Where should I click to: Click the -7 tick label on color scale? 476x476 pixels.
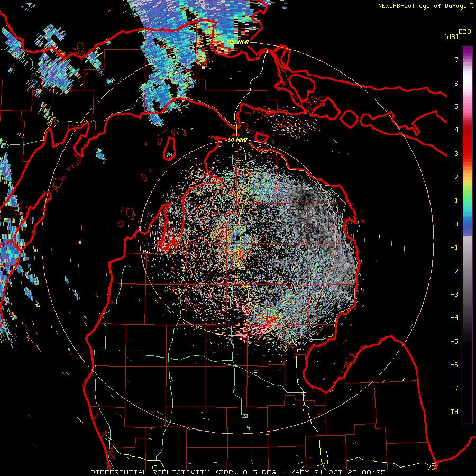[x=454, y=388]
